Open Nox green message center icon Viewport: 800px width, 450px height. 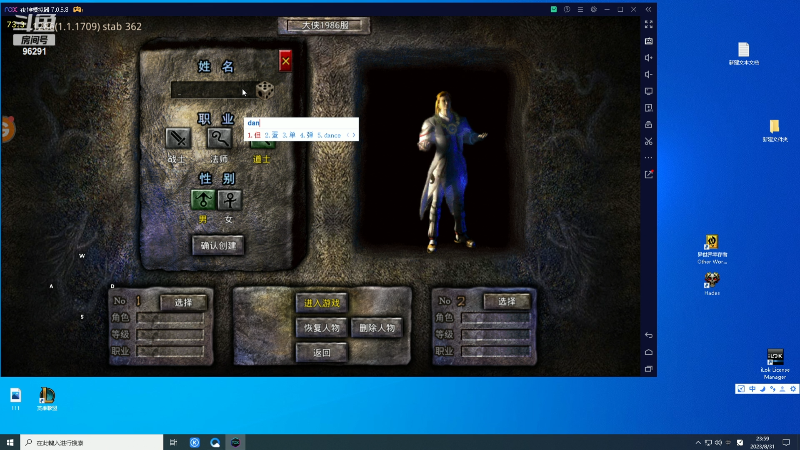[554, 9]
